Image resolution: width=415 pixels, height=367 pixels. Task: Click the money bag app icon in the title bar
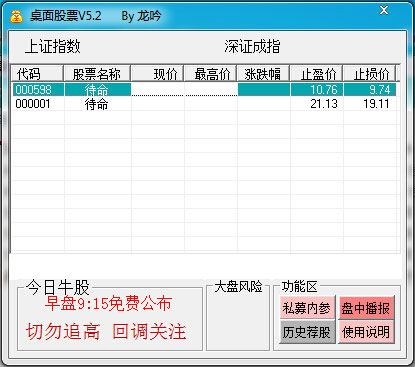point(16,16)
